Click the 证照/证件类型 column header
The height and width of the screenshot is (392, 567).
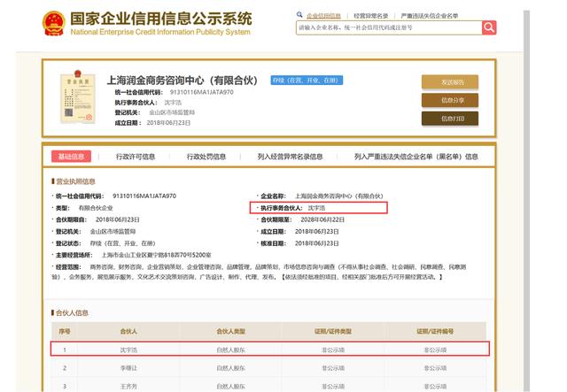point(333,331)
